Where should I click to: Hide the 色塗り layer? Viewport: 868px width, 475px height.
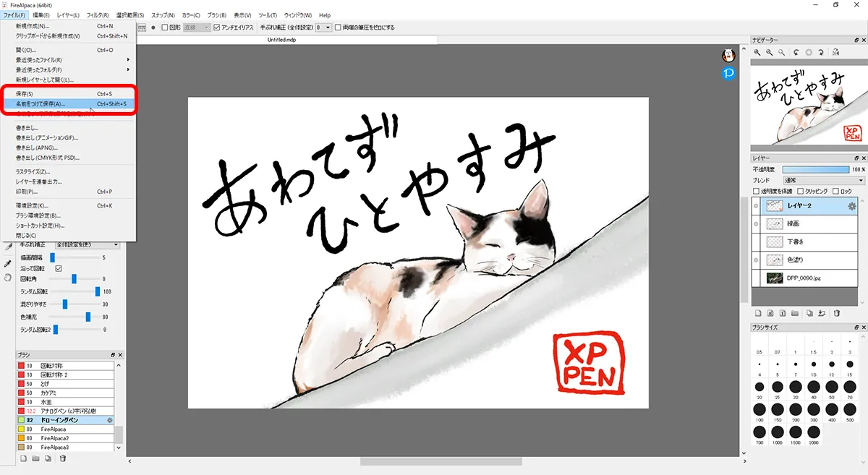(x=757, y=260)
